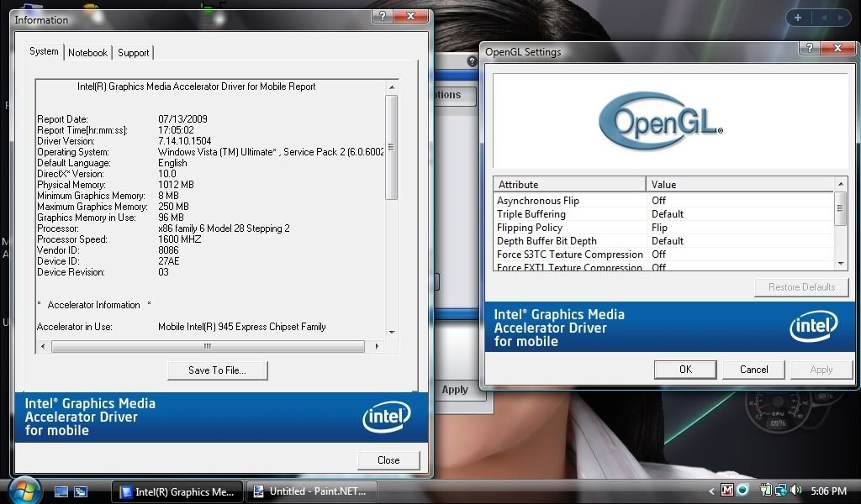861x504 pixels.
Task: Open Force S3TC Texture Compression value Off
Action: coord(658,255)
